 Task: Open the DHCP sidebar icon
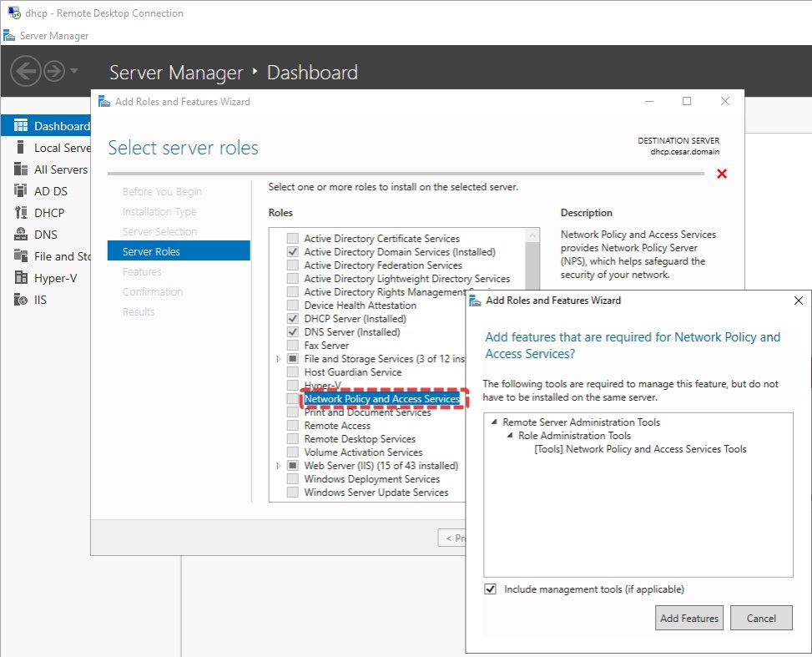[x=21, y=213]
